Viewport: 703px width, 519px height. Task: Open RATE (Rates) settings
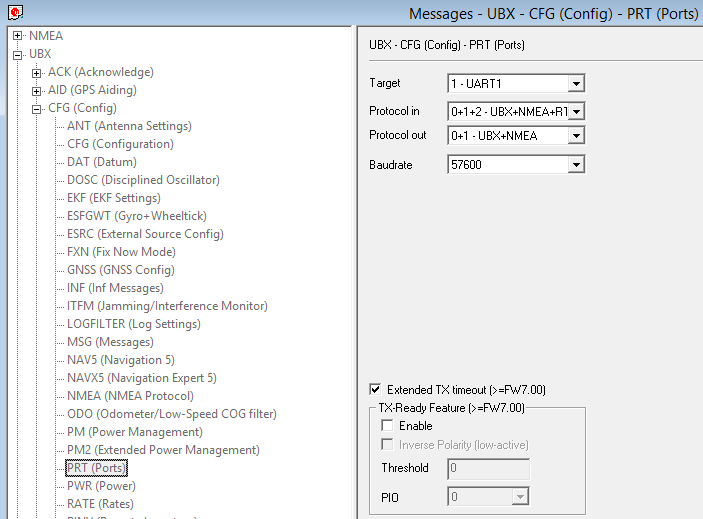(100, 504)
